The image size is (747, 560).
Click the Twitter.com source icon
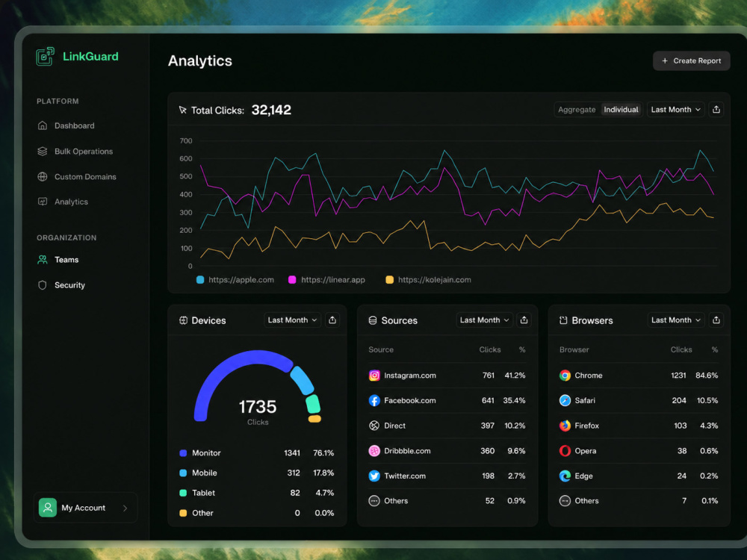click(374, 476)
